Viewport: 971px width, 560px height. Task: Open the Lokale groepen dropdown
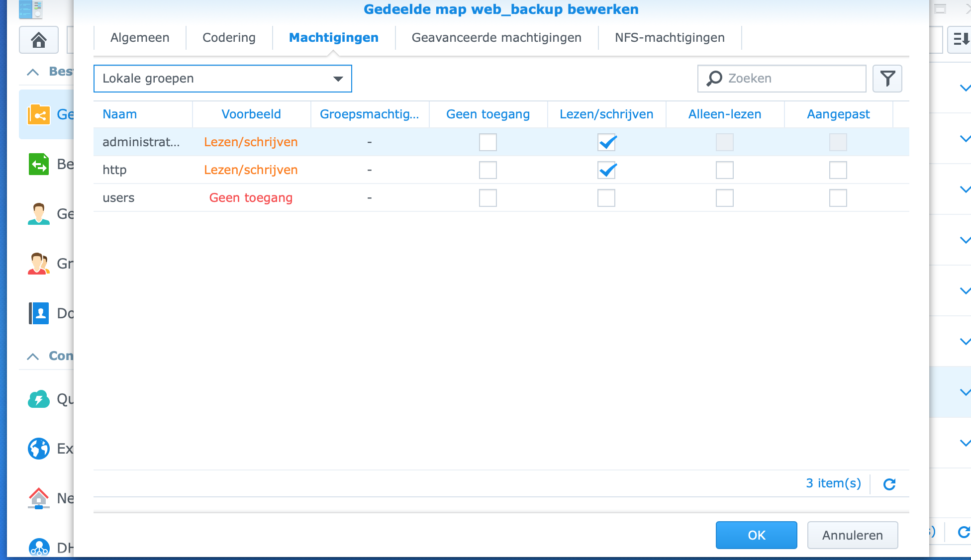click(223, 79)
